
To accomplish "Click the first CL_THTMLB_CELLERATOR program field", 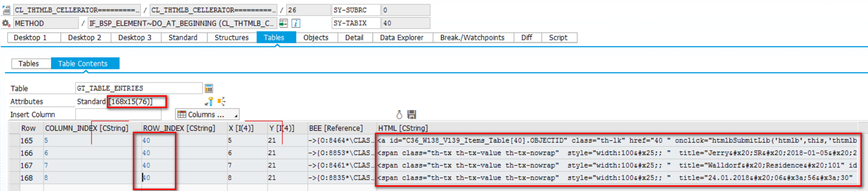I will [x=77, y=10].
